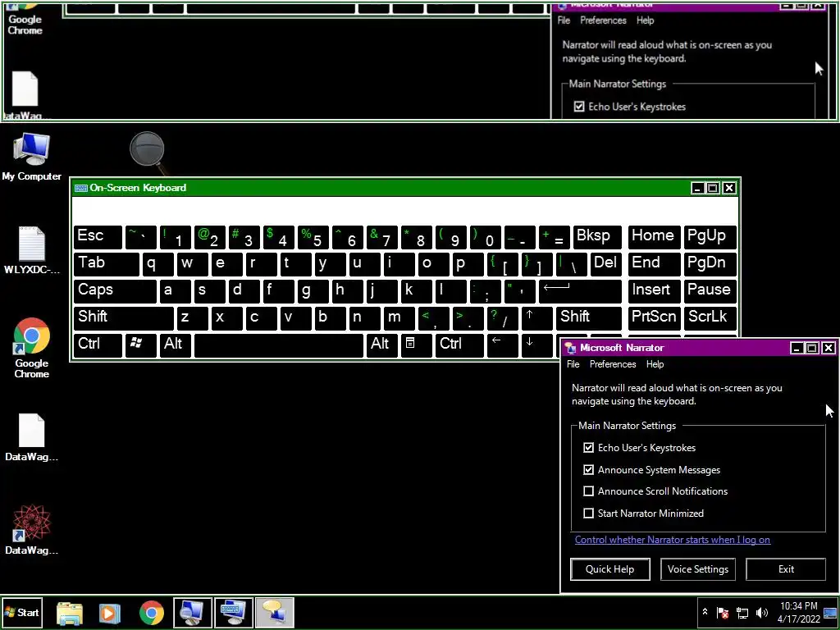Image resolution: width=840 pixels, height=630 pixels.
Task: Open Narrator Help menu
Action: [x=655, y=364]
